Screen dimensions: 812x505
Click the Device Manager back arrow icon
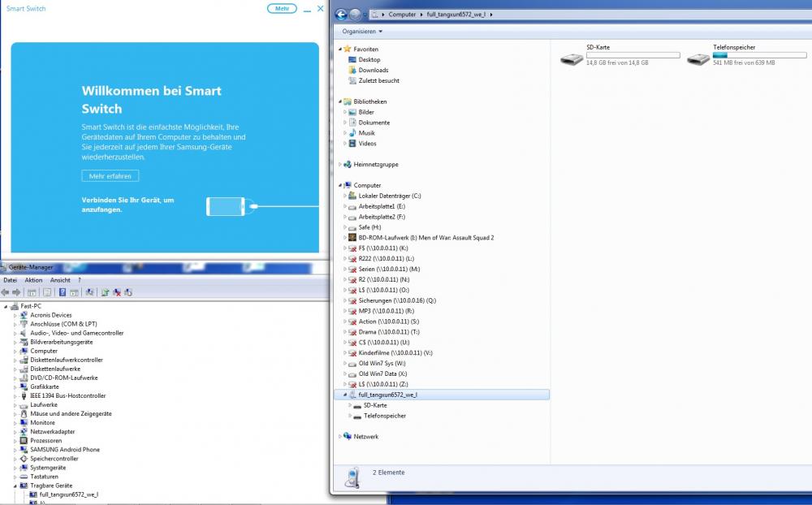click(x=6, y=292)
